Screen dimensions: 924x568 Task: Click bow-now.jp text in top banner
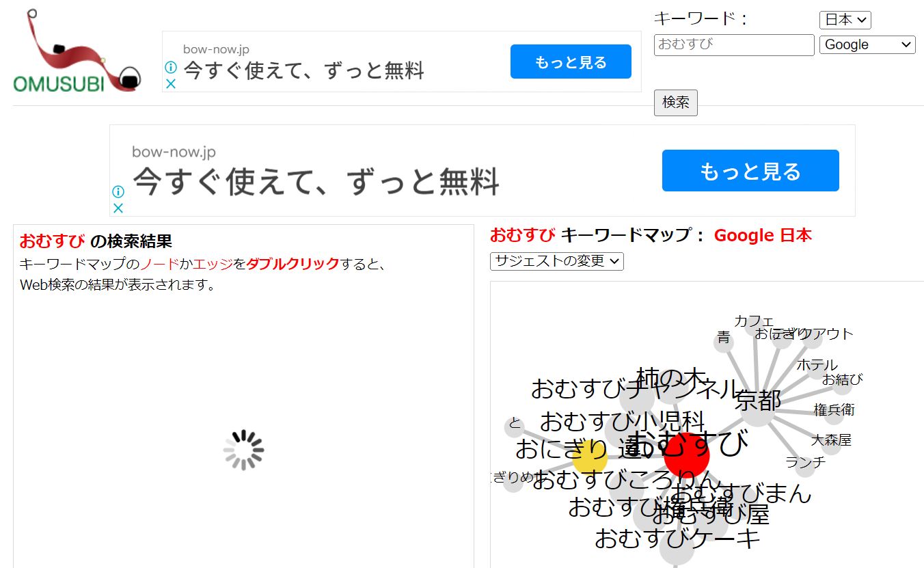216,50
